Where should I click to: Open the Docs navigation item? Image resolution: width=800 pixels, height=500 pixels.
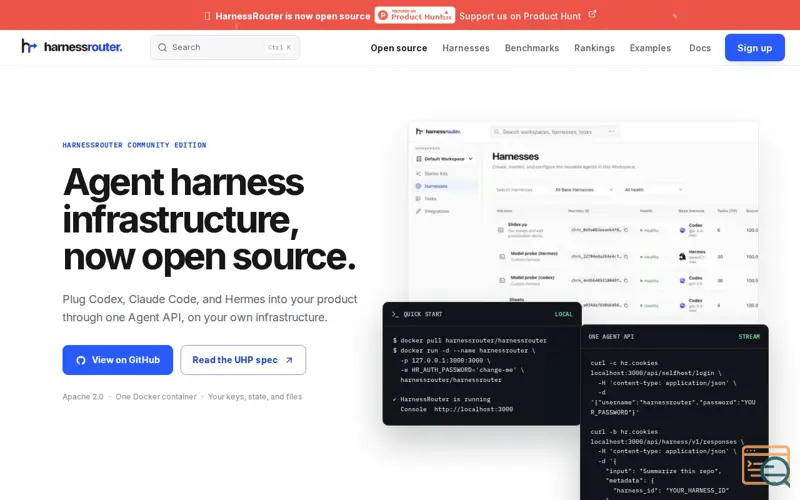(x=699, y=48)
